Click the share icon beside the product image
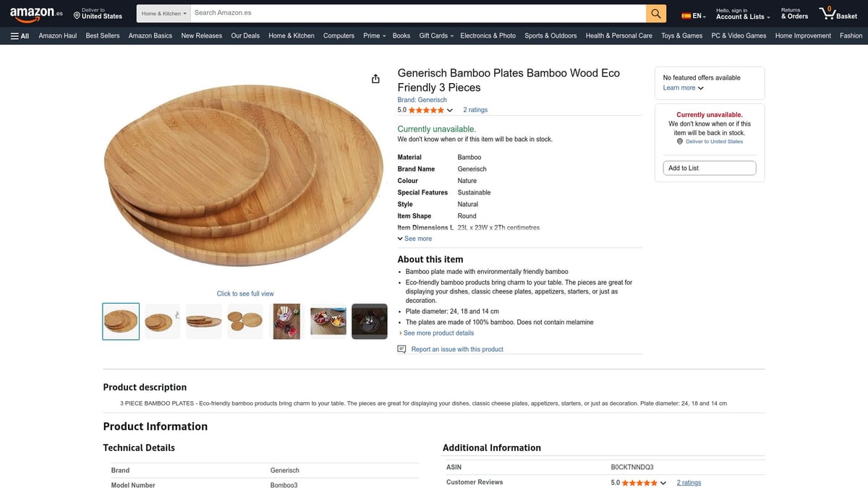This screenshot has width=868, height=488. click(375, 79)
